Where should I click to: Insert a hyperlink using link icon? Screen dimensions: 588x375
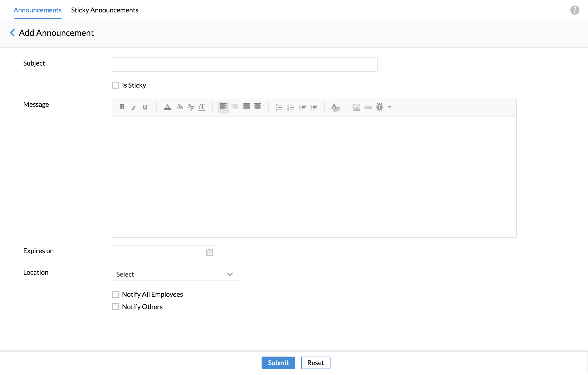(x=368, y=107)
